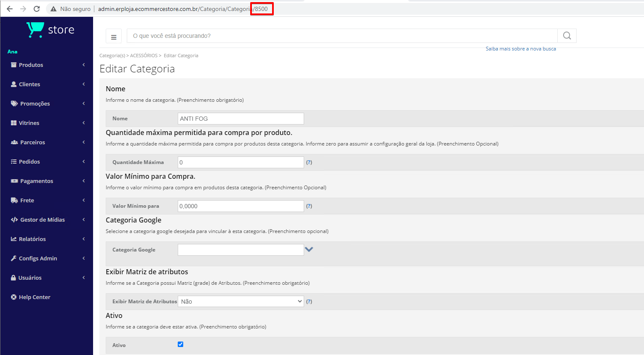
Task: Click help (?) next to Exibir Matriz de Atributos
Action: click(x=309, y=302)
